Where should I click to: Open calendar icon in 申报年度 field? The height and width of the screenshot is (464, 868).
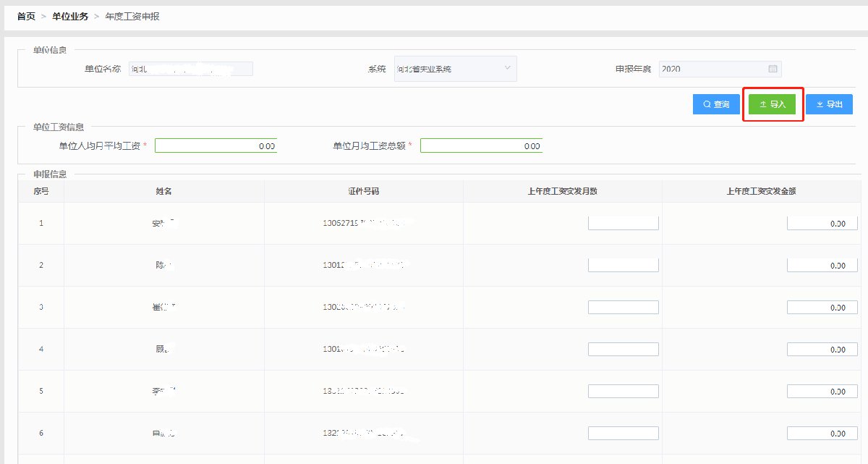773,69
